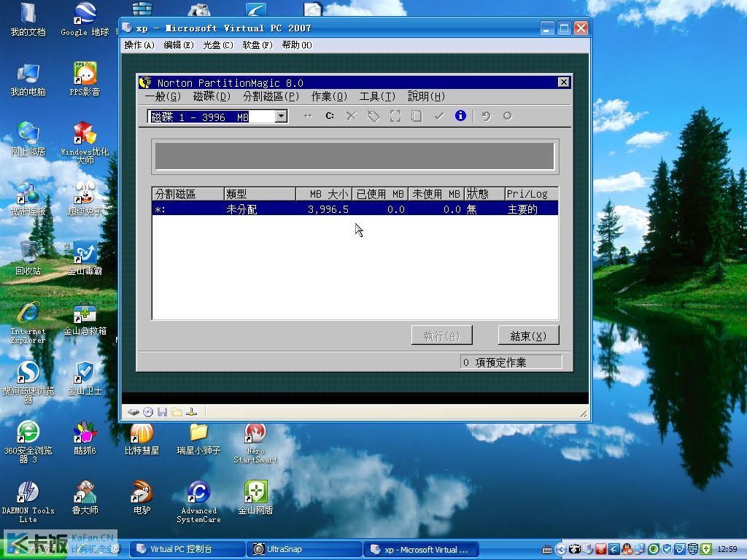
Task: Click the format partition dashed-square icon
Action: [395, 116]
